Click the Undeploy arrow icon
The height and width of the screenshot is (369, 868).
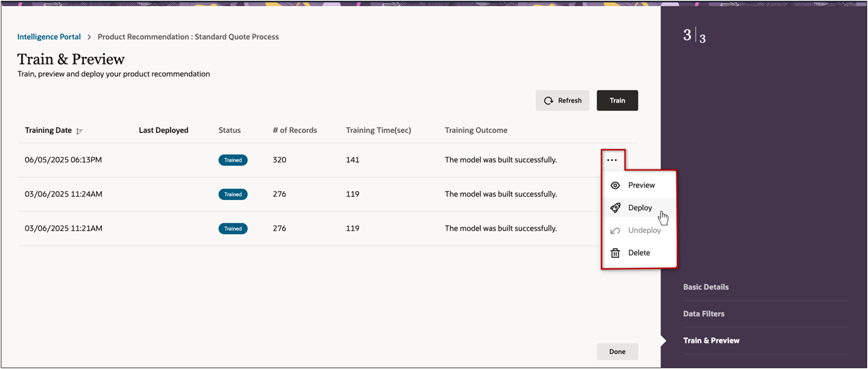(x=615, y=231)
